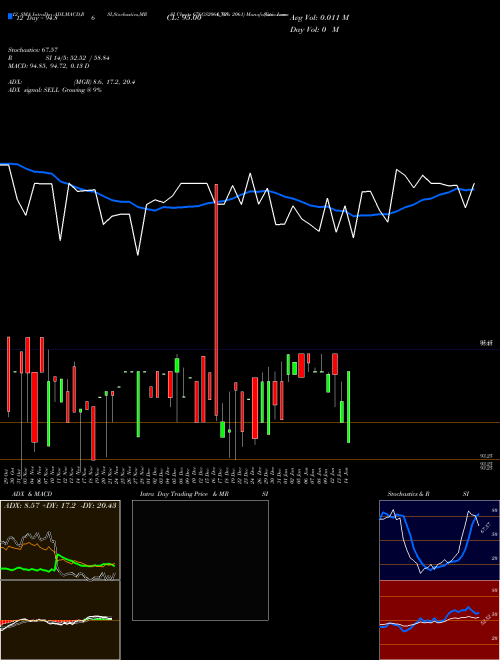
Task: Click the Stochastics & RSI panel title
Action: pyautogui.click(x=428, y=494)
